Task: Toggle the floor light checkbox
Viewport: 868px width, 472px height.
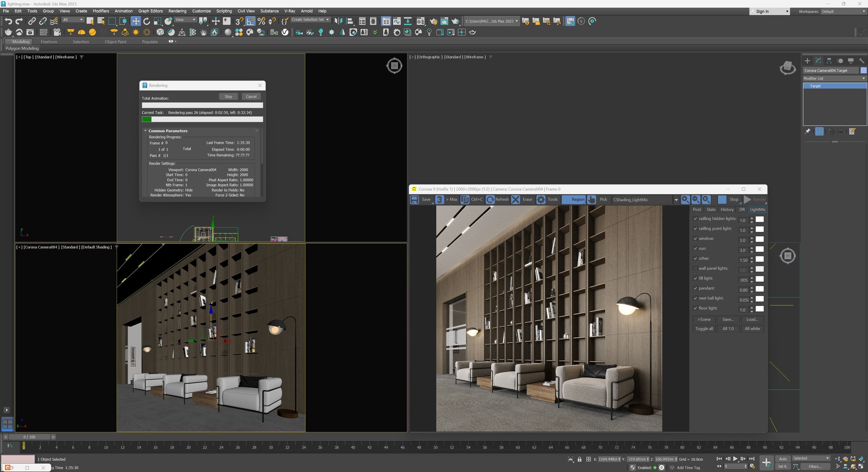Action: (695, 308)
